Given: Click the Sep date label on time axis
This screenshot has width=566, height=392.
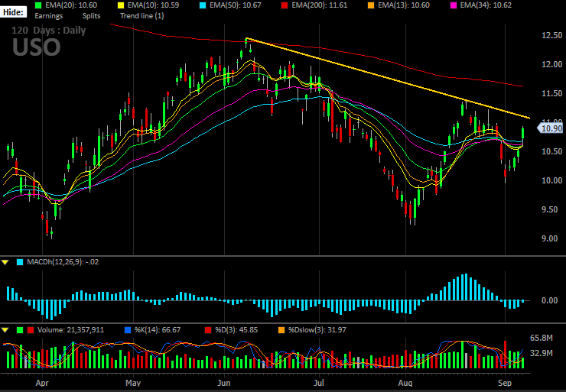Looking at the screenshot, I should click(505, 383).
